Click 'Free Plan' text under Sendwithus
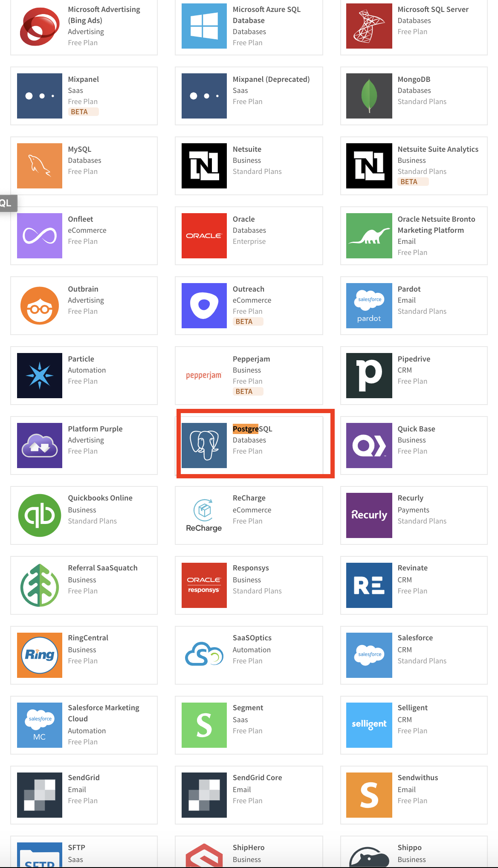The width and height of the screenshot is (498, 868). point(412,801)
